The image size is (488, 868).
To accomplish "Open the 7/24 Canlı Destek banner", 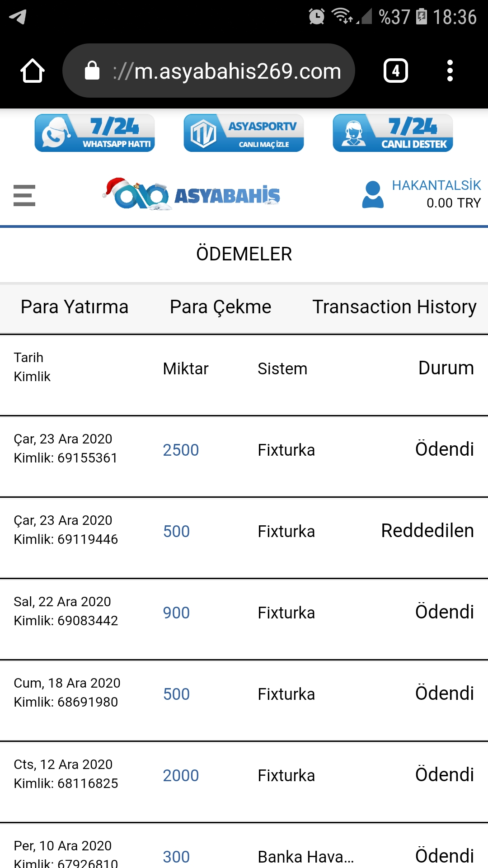I will (393, 133).
